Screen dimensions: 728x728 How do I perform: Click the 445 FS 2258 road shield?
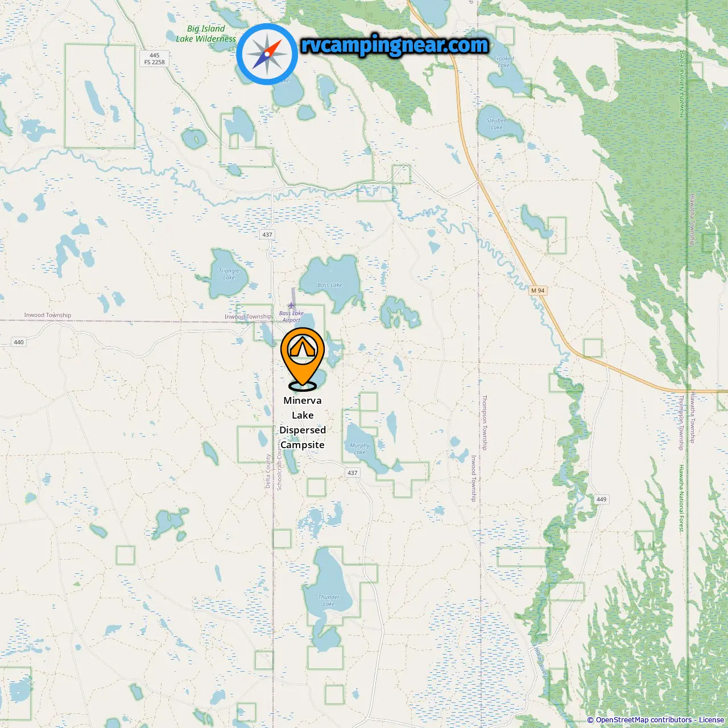155,59
